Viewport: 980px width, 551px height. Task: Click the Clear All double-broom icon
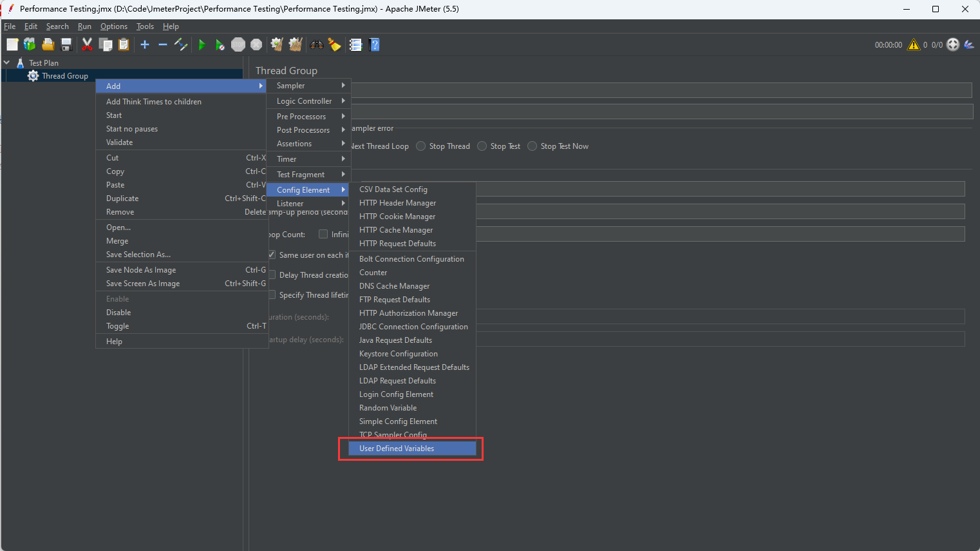[x=296, y=44]
